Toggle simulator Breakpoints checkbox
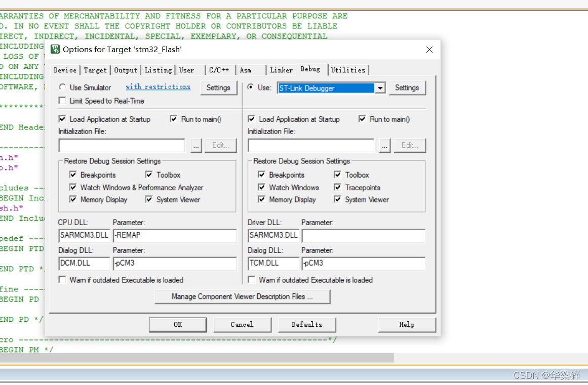Viewport: 588px width, 385px height. point(73,175)
